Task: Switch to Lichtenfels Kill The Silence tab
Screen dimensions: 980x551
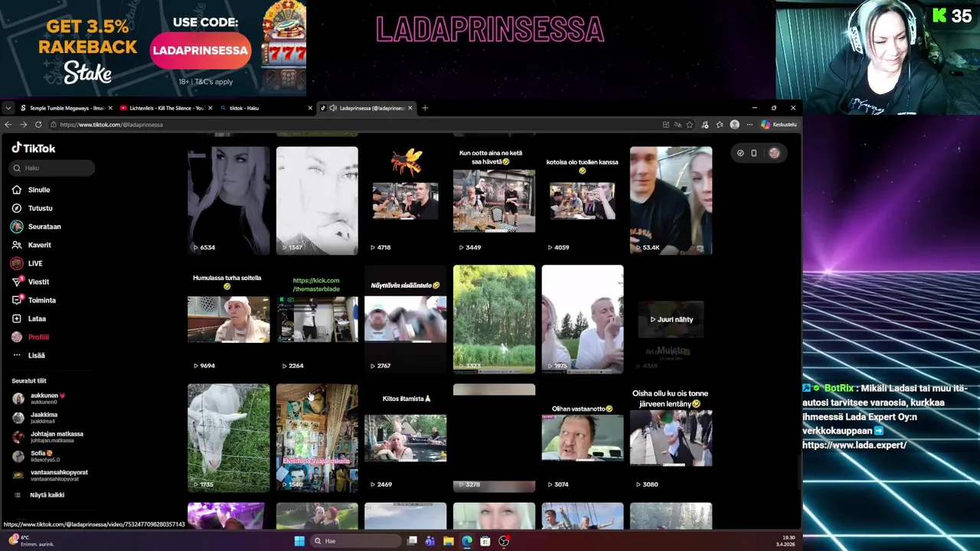Action: pos(165,108)
